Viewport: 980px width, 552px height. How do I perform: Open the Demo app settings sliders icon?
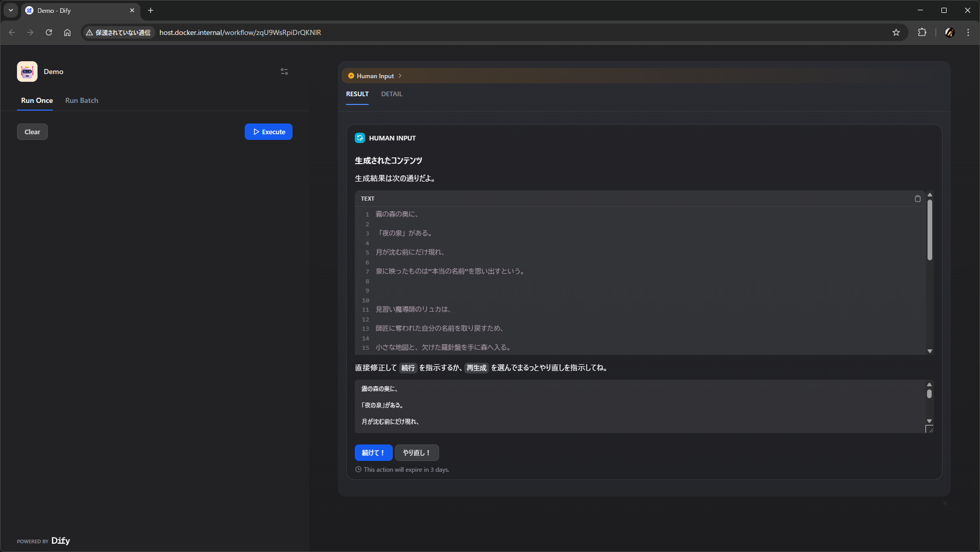pos(284,72)
